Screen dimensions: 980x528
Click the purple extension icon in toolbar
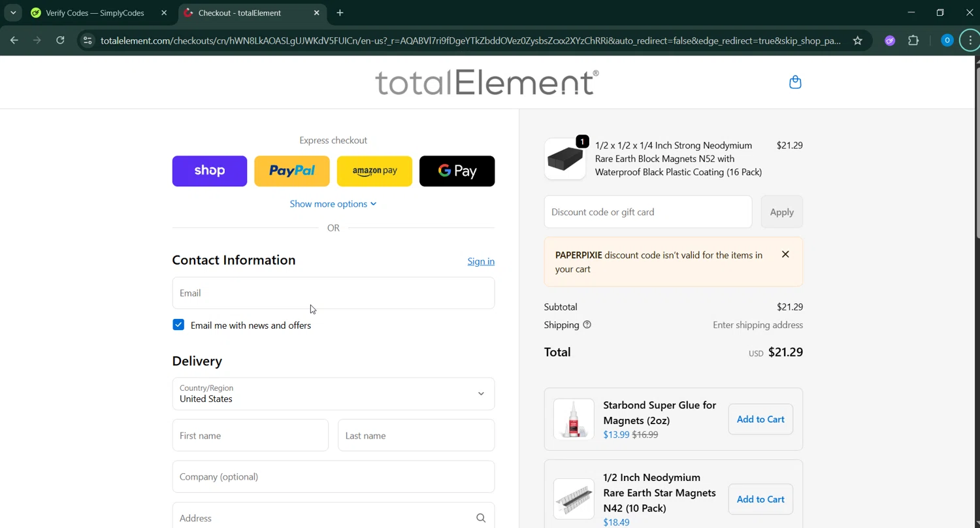(890, 41)
